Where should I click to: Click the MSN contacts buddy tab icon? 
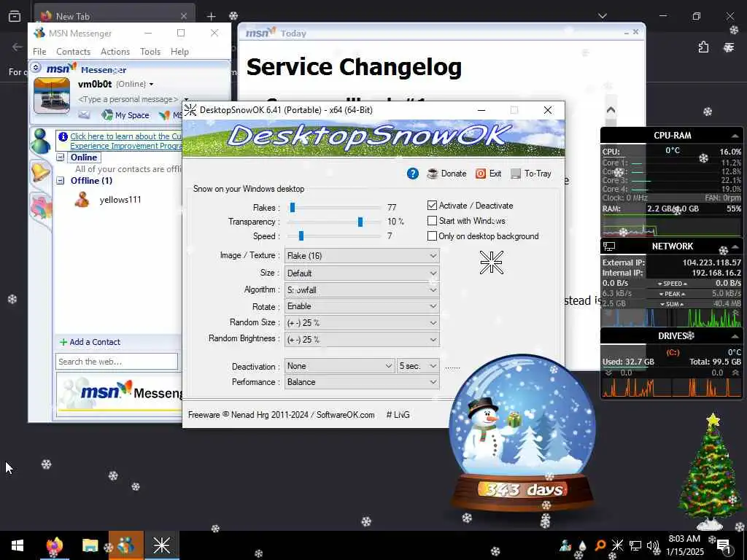click(40, 141)
